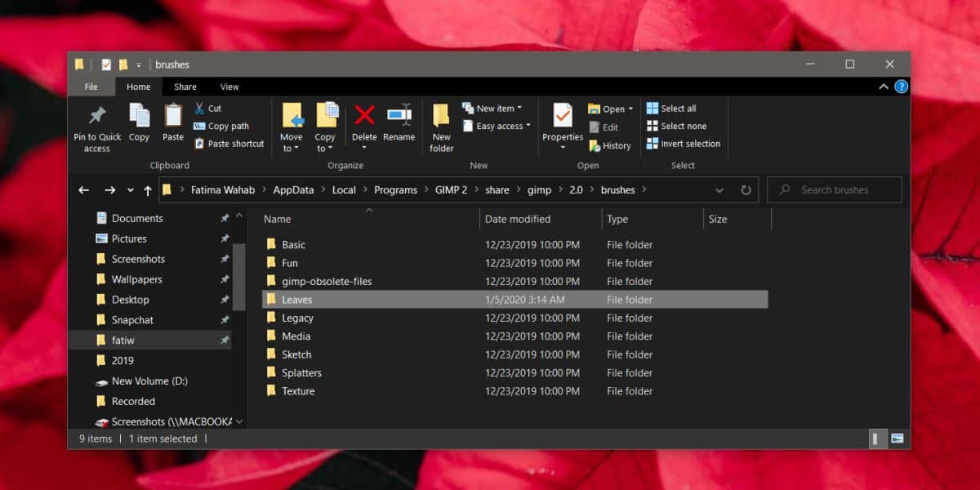Viewport: 980px width, 490px height.
Task: Switch to the Home ribbon tab
Action: [138, 87]
